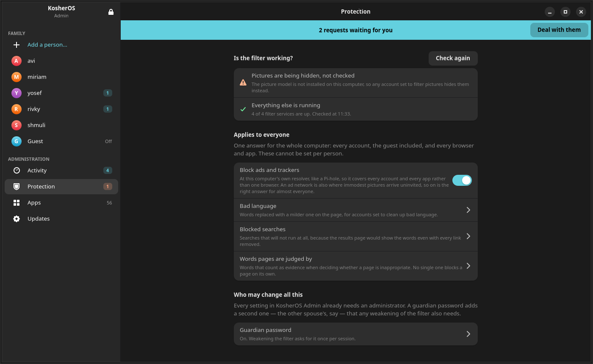Open Guardian password chevron
Screen dimensions: 593x364
click(468, 334)
